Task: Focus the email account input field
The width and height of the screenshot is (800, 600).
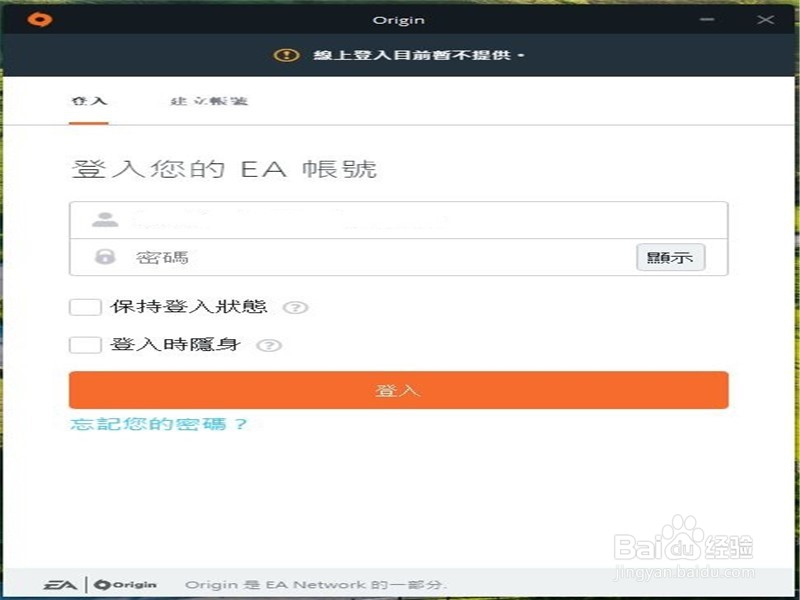Action: tap(398, 220)
